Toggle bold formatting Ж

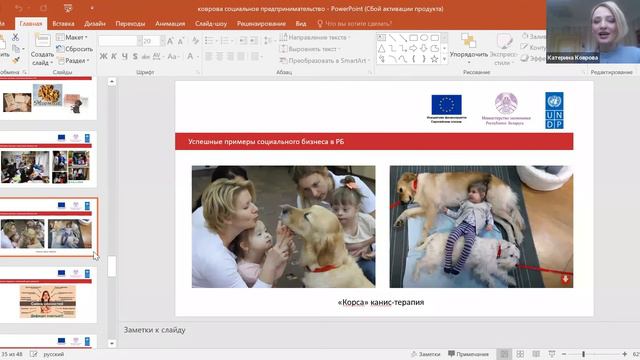(103, 56)
